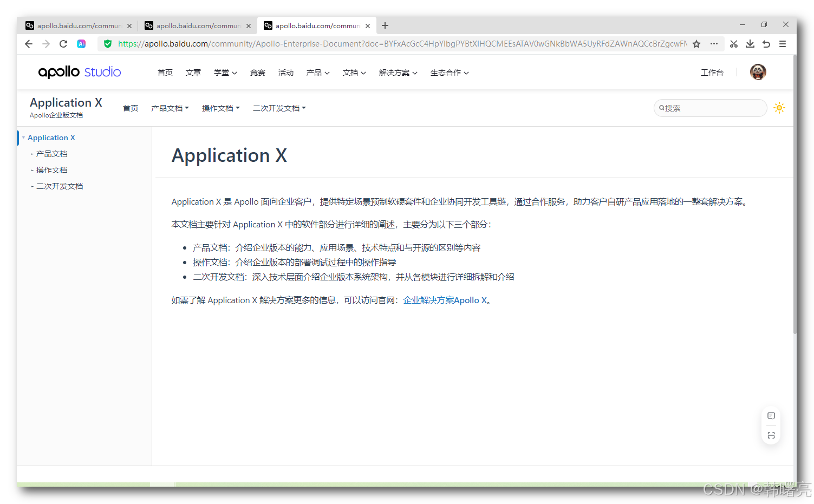Click the Application X documentation site title
814x504 pixels.
pos(66,103)
